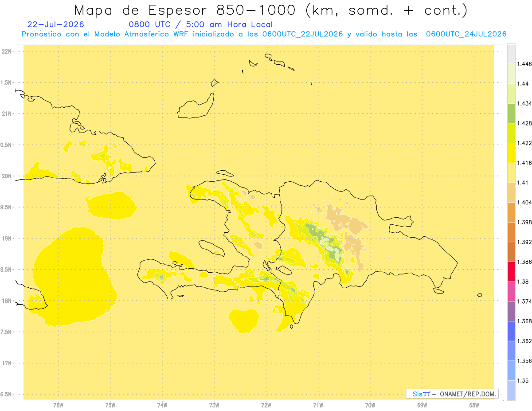Click the red swatch between 1.38 and 1.386

click(511, 271)
